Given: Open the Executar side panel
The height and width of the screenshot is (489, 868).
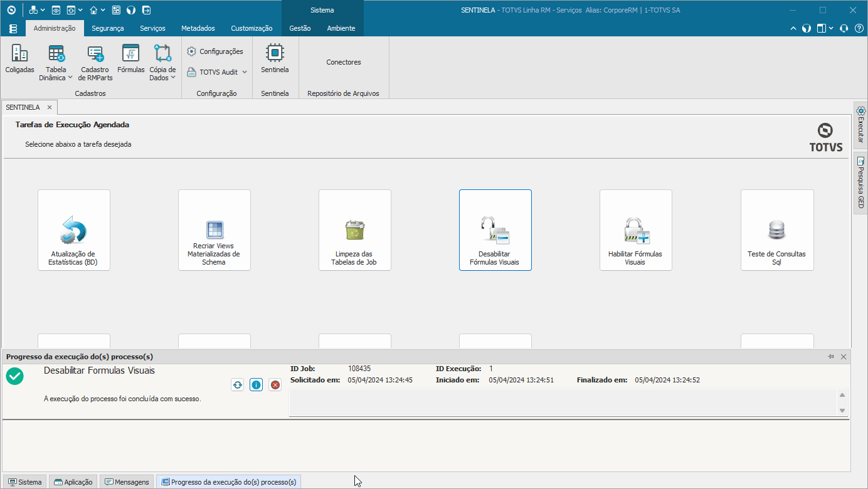Looking at the screenshot, I should coord(860,125).
